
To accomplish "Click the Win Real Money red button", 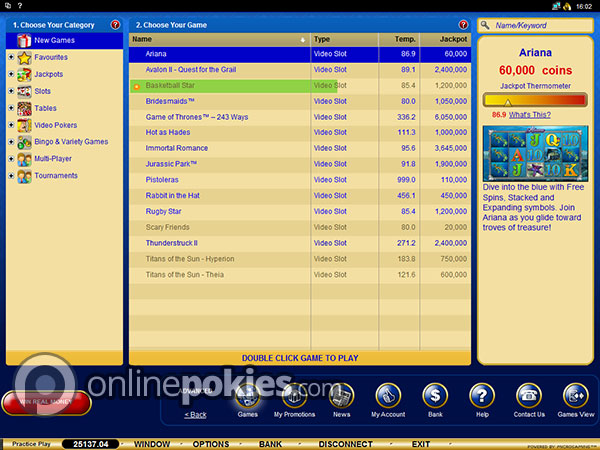I will (46, 402).
